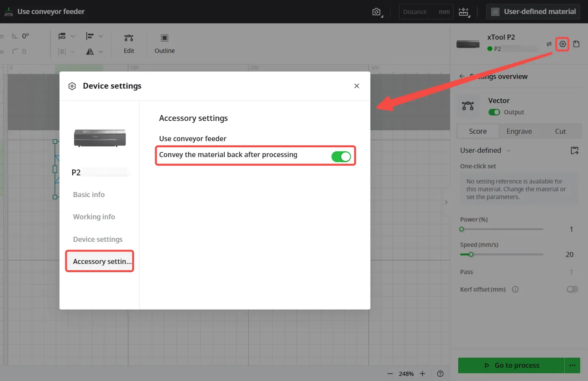The image size is (588, 381).
Task: Click the align icon in toolbar
Action: click(x=89, y=36)
